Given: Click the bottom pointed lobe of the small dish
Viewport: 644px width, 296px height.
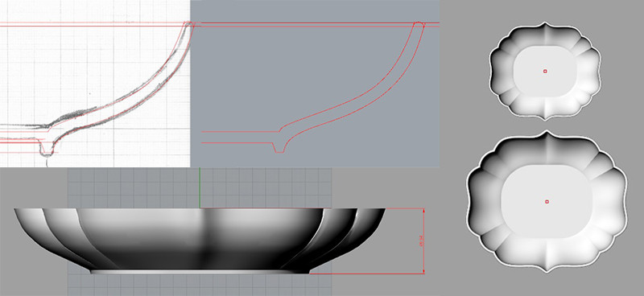Looking at the screenshot, I should click(546, 116).
